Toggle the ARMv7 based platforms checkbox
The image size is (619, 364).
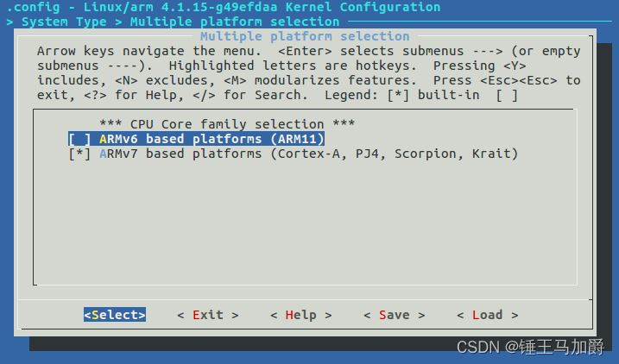79,154
